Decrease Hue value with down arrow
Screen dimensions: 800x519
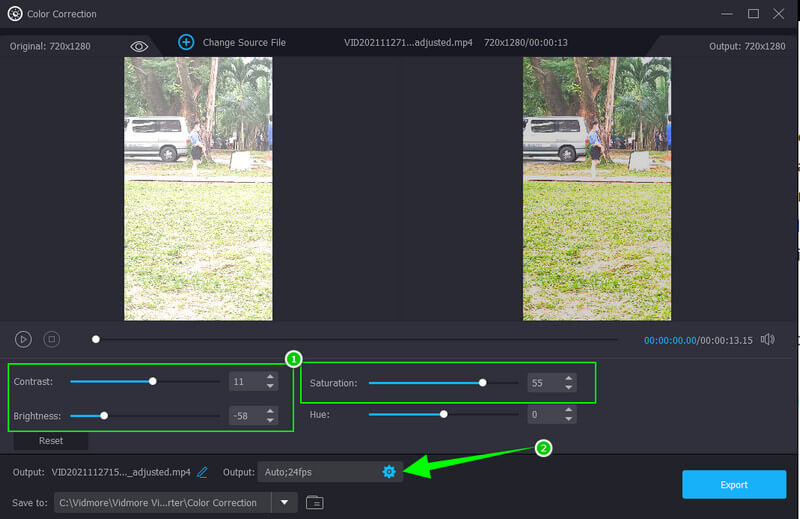tap(569, 418)
